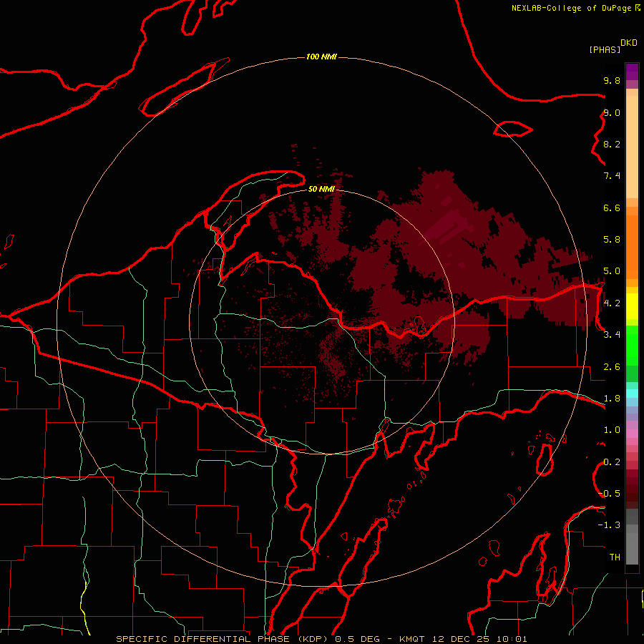Click the 10:01 timestamp in the footer
Viewport: 644px width, 644px height.
coord(512,639)
